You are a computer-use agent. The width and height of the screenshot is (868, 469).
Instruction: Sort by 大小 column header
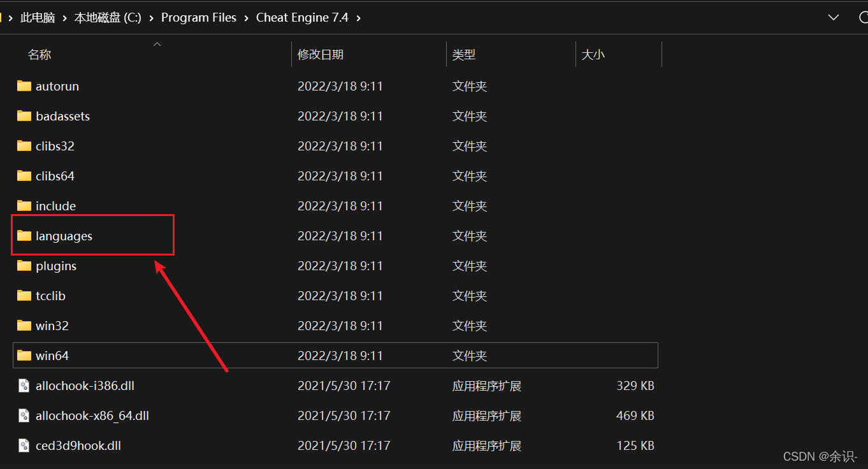point(593,55)
